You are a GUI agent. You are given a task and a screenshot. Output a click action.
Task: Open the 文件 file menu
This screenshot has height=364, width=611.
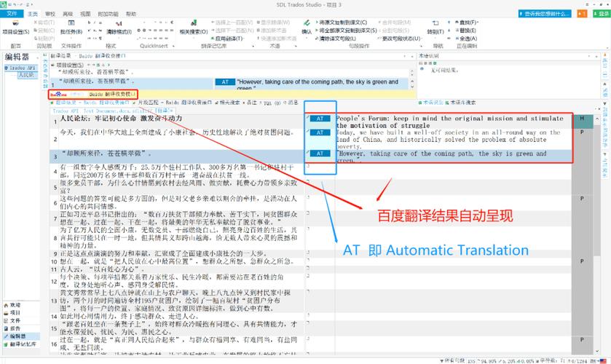(x=12, y=14)
